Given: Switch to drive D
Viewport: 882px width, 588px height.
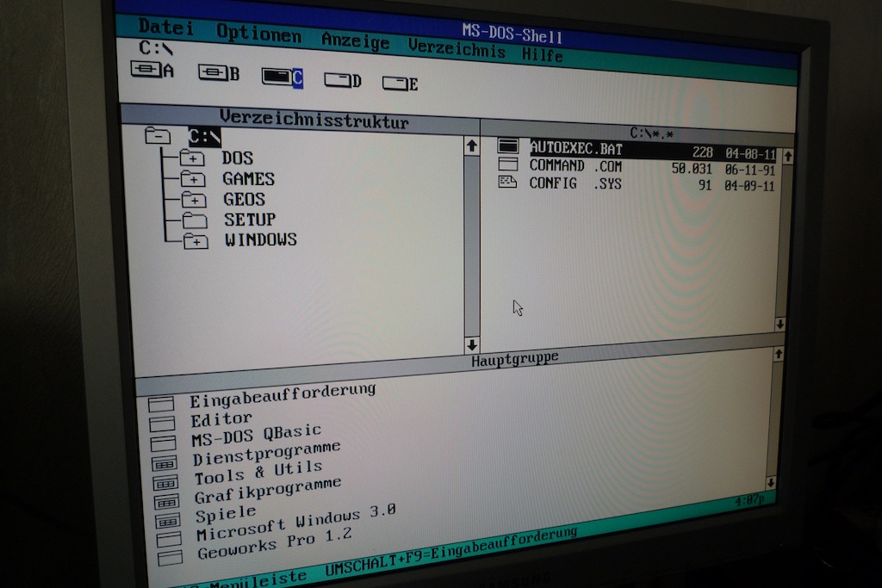Looking at the screenshot, I should point(337,80).
